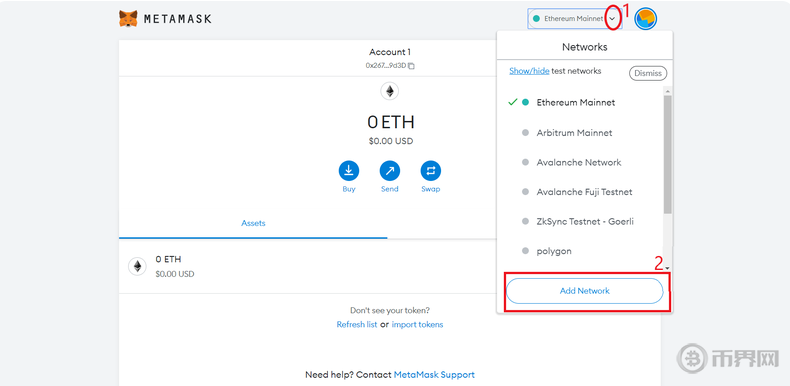This screenshot has height=386, width=790.
Task: Click the MetaMask fox logo
Action: point(128,19)
